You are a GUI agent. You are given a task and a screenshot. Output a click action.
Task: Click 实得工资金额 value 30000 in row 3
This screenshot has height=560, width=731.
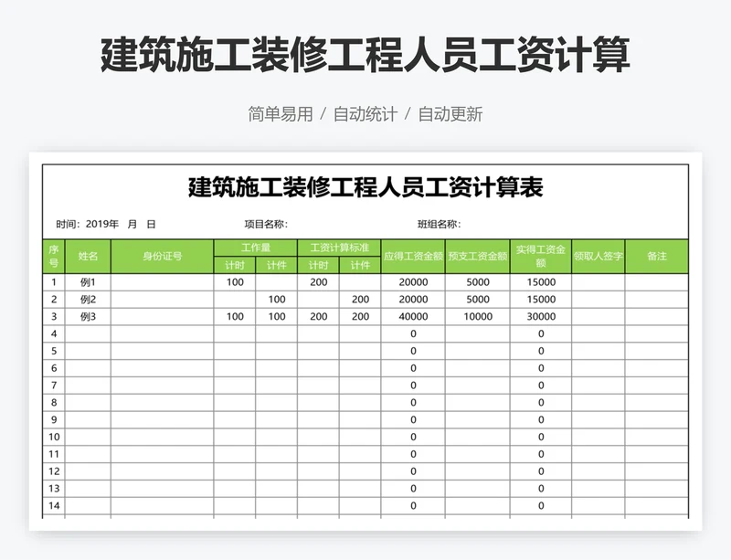coord(541,317)
